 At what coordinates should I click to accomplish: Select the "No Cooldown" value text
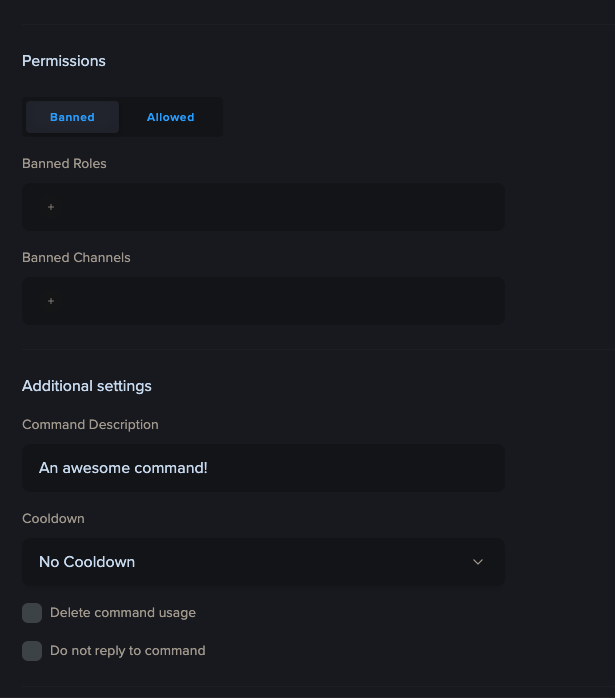point(87,562)
